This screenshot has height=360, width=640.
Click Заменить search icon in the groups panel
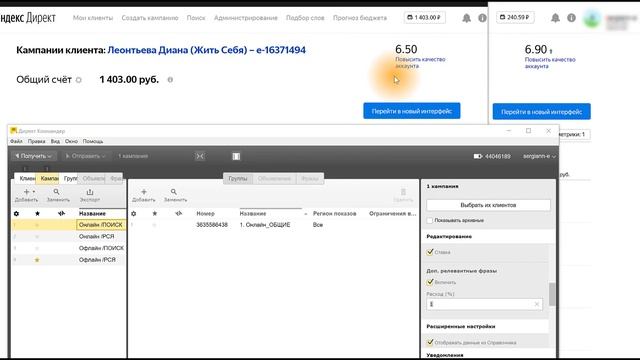point(174,192)
